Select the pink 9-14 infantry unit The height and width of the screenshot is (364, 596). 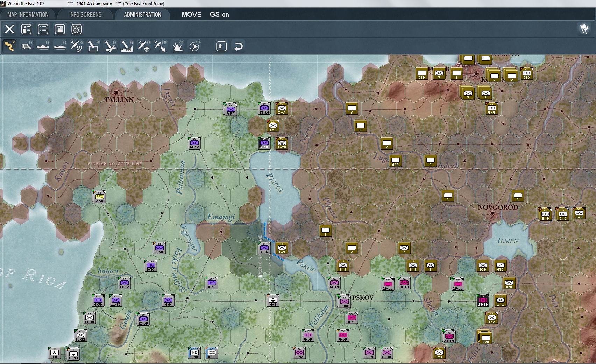[x=369, y=353]
